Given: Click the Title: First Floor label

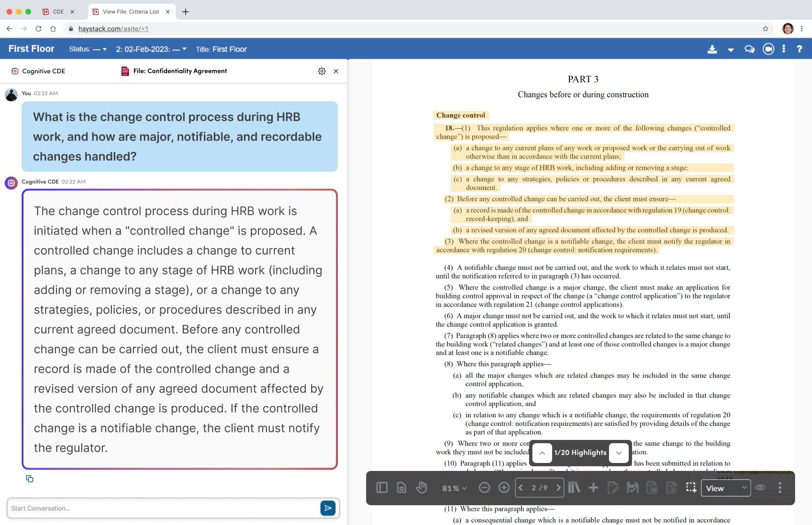Looking at the screenshot, I should 221,49.
